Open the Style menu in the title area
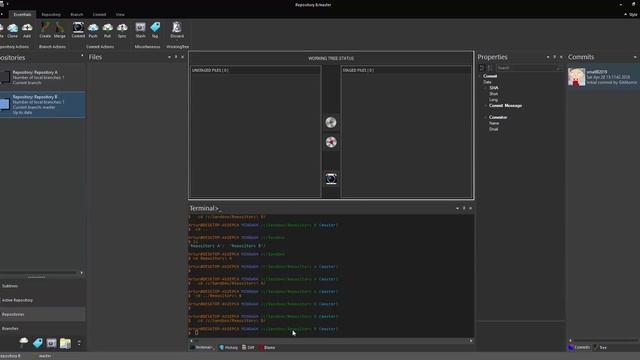The height and width of the screenshot is (360, 640). click(x=631, y=14)
